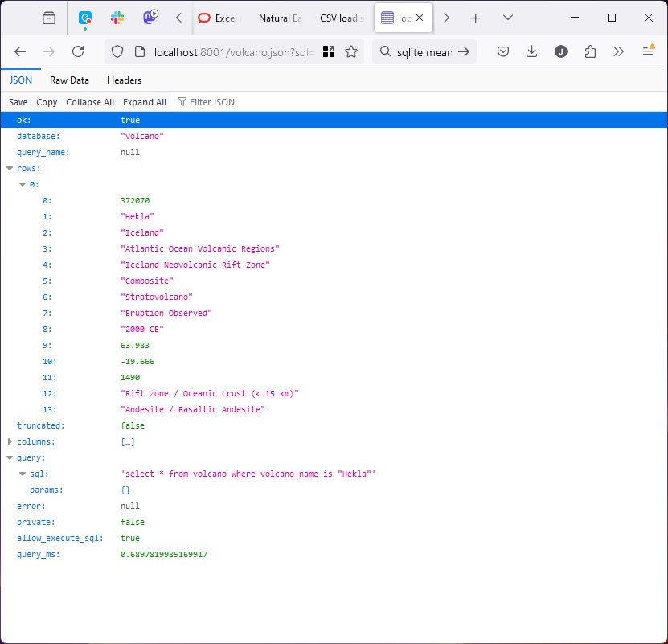Screen dimensions: 668x644
Task: Open the pinned Mastodon tab
Action: pyautogui.click(x=150, y=18)
